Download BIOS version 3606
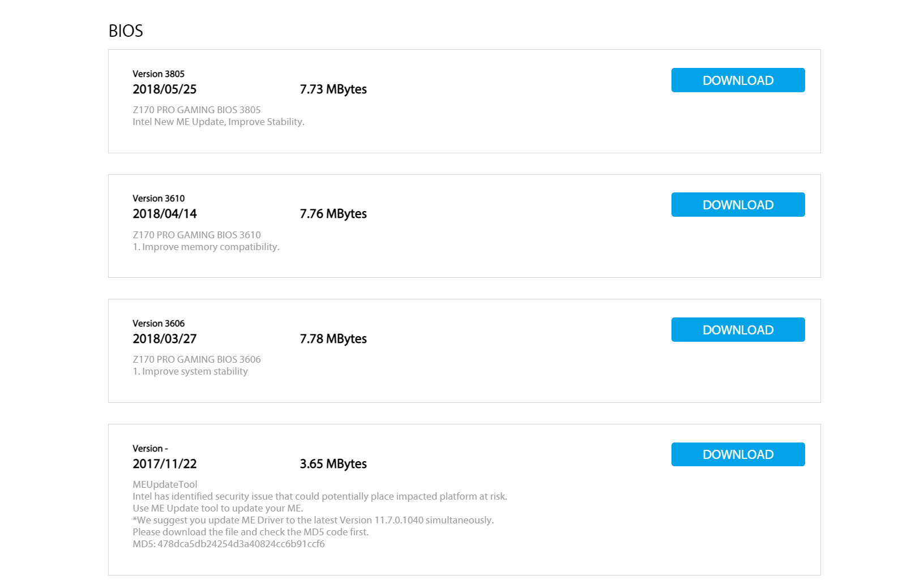This screenshot has width=924, height=580. (x=738, y=330)
